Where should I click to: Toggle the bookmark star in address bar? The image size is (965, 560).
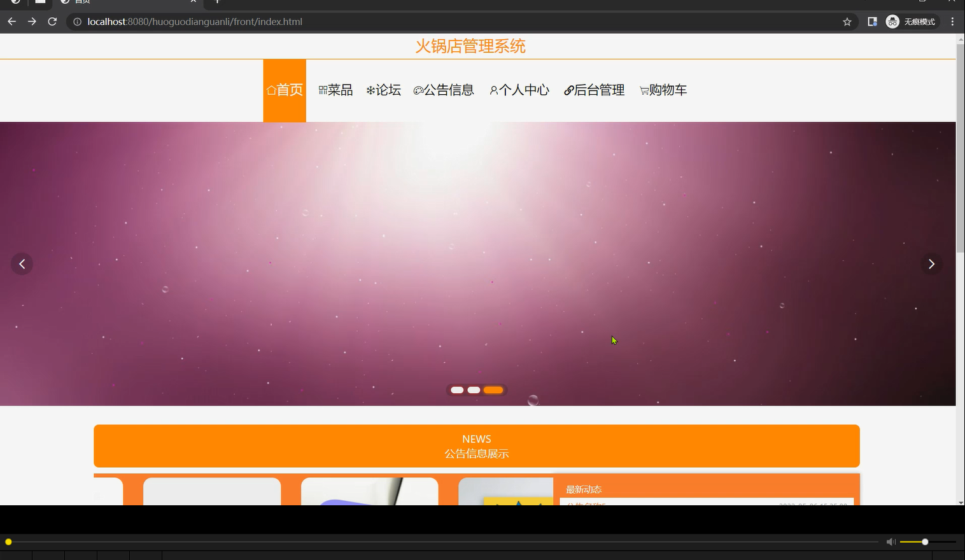pos(847,21)
